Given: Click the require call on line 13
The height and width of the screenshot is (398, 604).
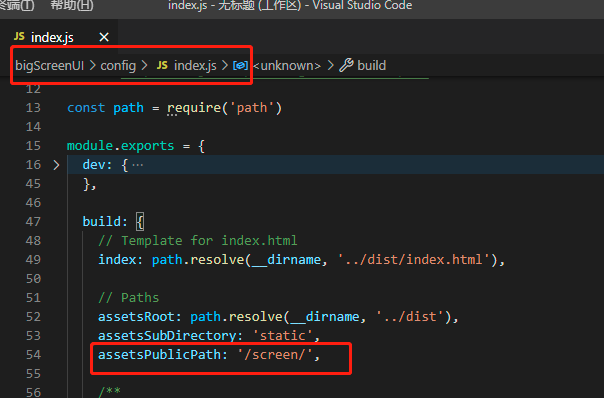Looking at the screenshot, I should pos(194,108).
